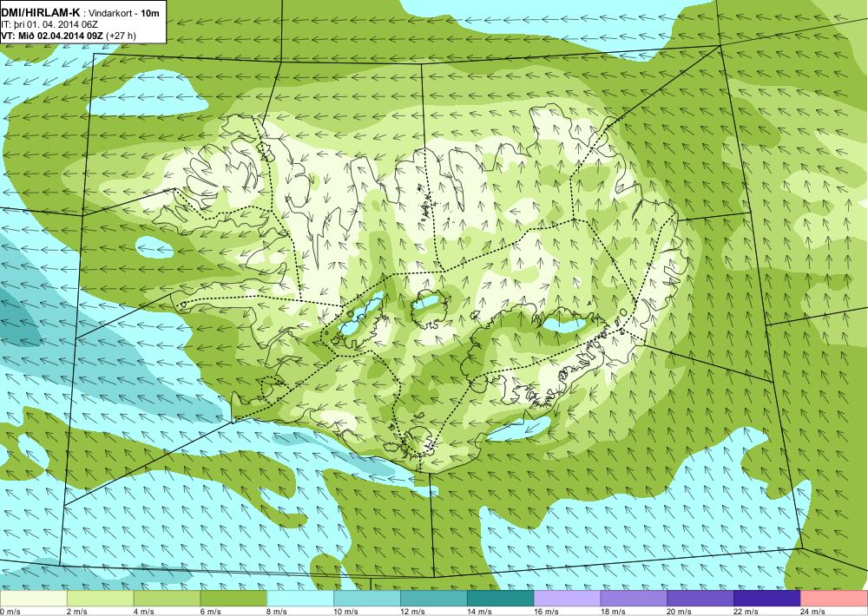This screenshot has width=868, height=616.
Task: Click the pale yellow 0–2 m/s legend swatch
Action: point(33,599)
